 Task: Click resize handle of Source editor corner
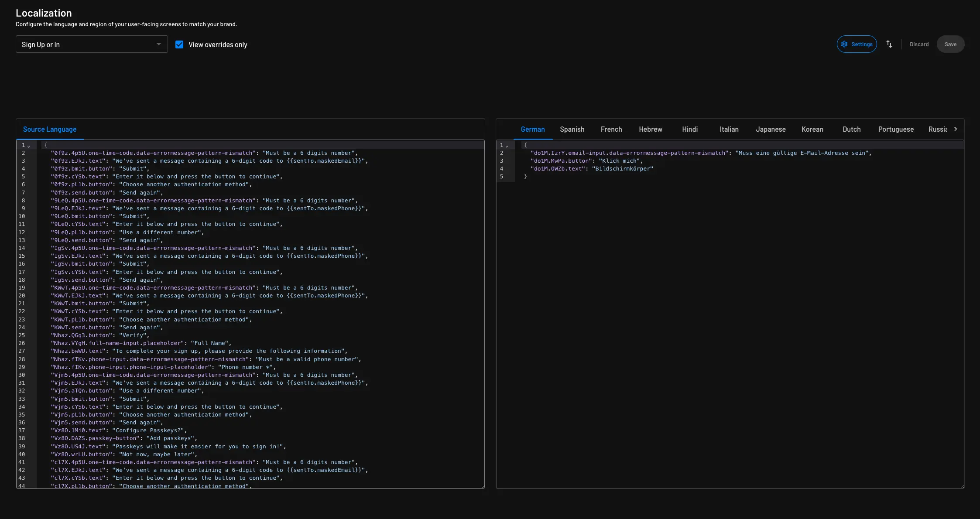click(x=482, y=486)
